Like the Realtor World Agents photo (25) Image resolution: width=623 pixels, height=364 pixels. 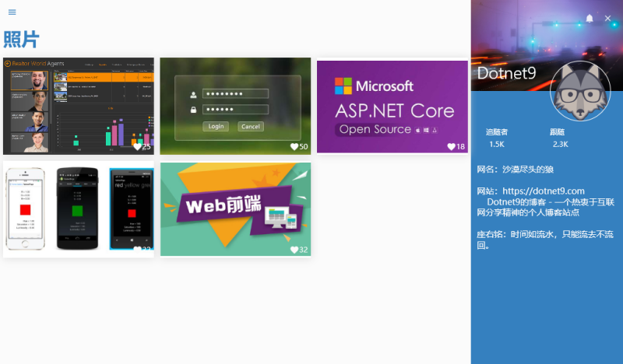coord(138,147)
